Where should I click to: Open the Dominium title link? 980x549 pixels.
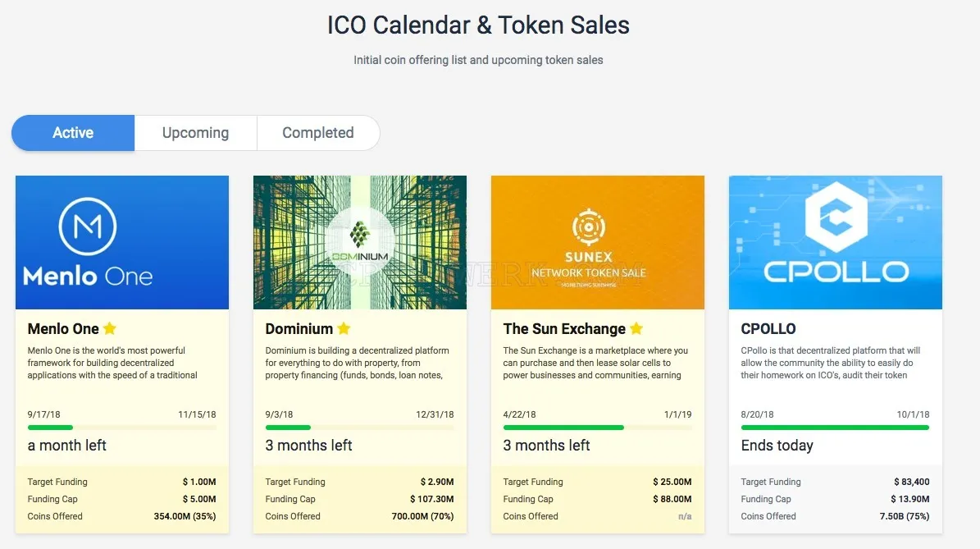[299, 329]
